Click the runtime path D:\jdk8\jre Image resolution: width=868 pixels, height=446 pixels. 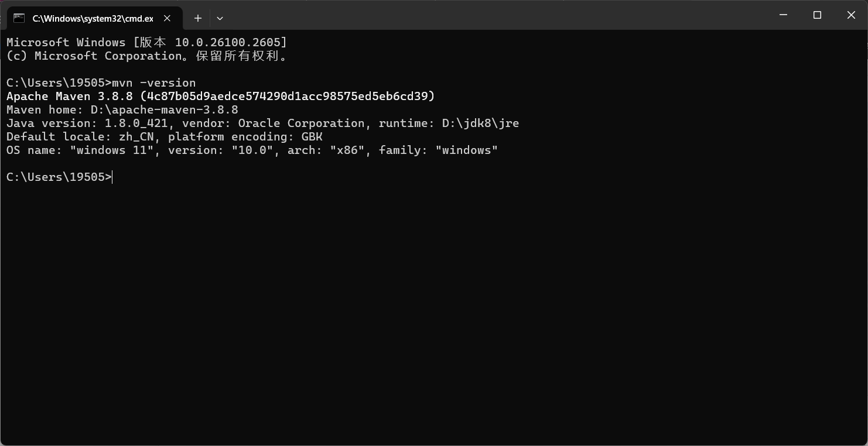(480, 123)
